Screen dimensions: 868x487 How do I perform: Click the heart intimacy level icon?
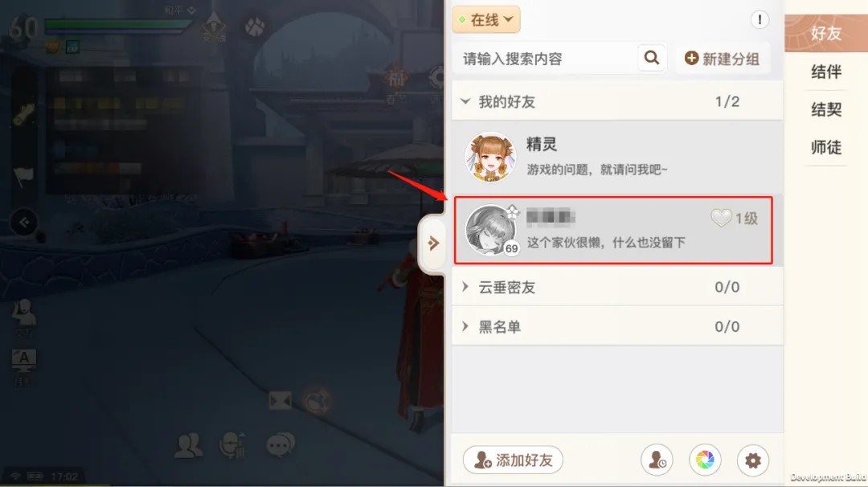point(721,218)
